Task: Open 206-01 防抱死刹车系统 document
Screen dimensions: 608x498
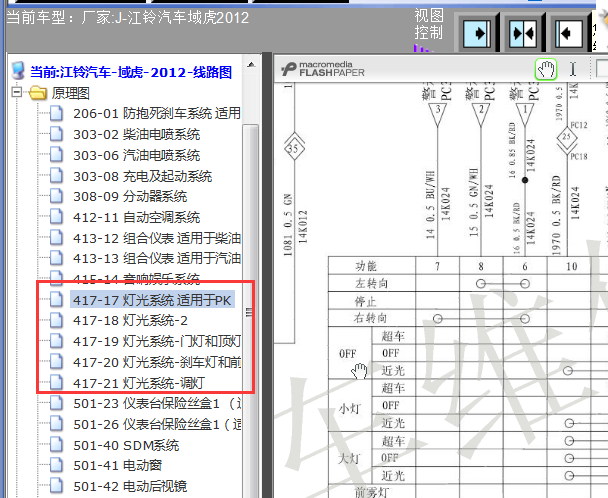Action: tap(156, 113)
